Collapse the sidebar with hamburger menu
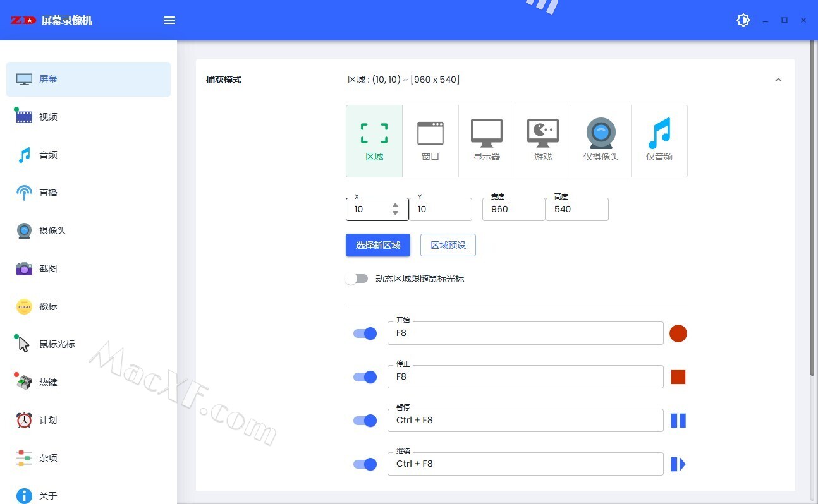Viewport: 818px width, 504px height. click(169, 20)
